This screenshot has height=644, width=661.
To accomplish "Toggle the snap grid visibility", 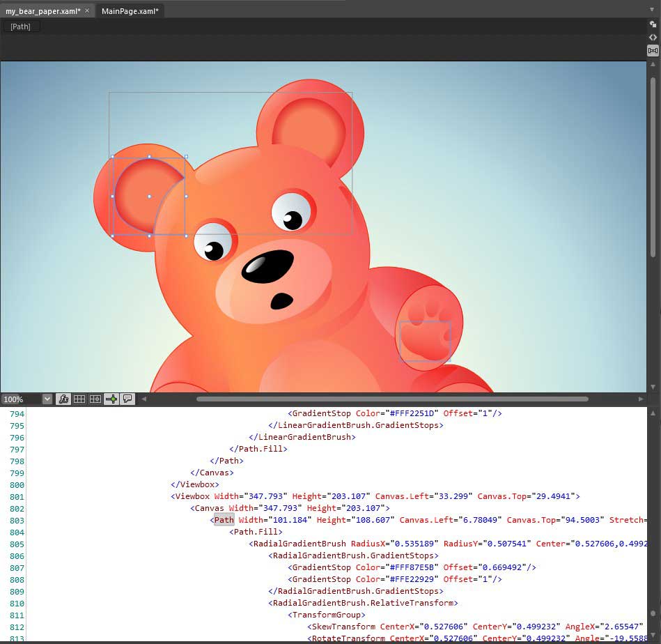I will (79, 399).
